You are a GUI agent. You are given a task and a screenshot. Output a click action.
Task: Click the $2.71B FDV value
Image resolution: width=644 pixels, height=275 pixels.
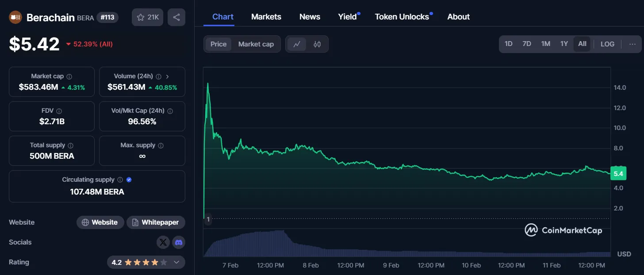click(52, 122)
